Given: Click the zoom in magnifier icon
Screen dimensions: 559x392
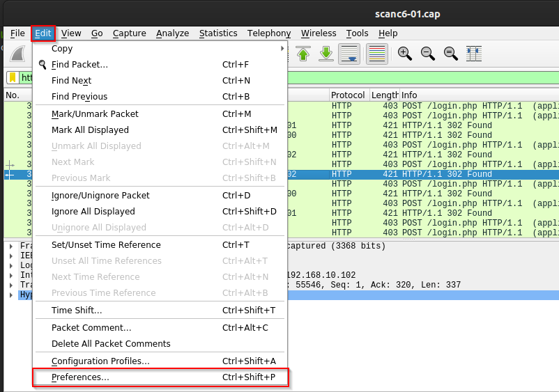Looking at the screenshot, I should (404, 54).
